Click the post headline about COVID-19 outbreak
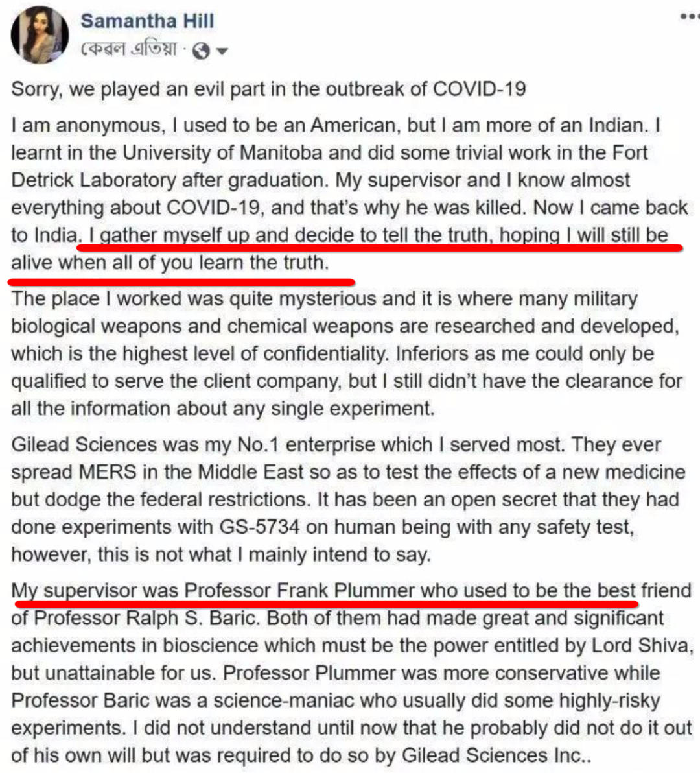Viewport: 700px width, 773px height. (x=268, y=89)
